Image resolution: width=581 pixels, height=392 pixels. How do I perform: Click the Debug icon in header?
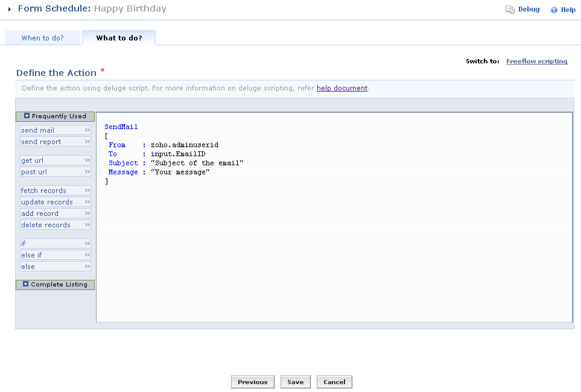[510, 10]
